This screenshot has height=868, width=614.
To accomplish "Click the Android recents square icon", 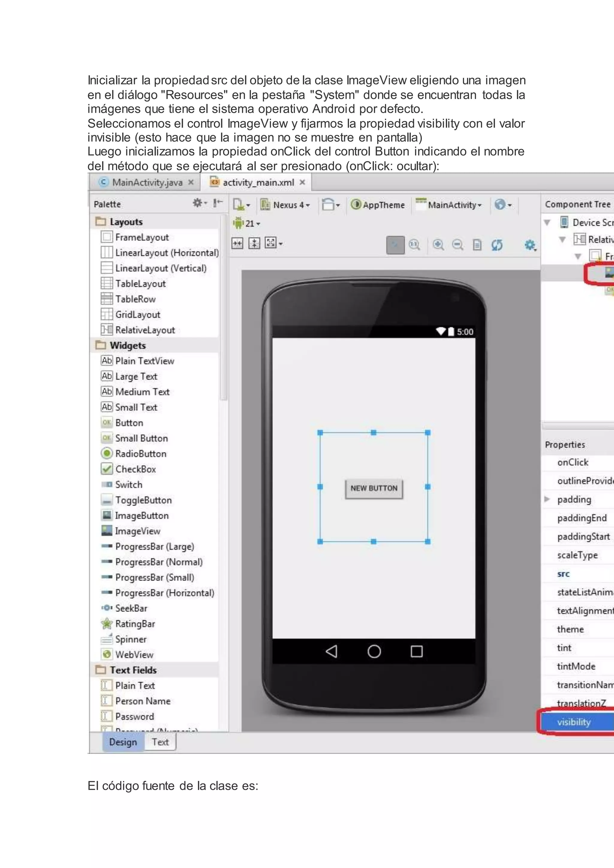I will pyautogui.click(x=417, y=651).
